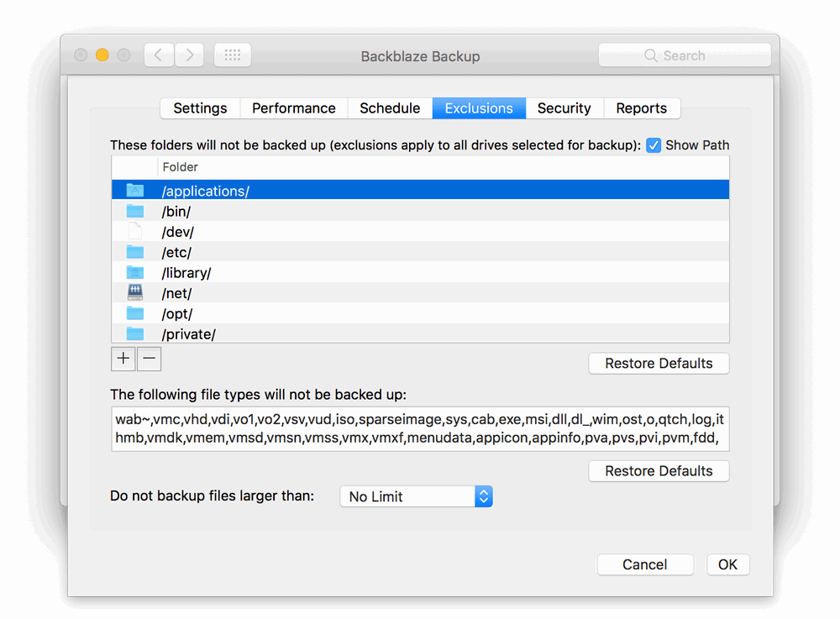
Task: Switch to the Schedule tab
Action: [x=390, y=108]
